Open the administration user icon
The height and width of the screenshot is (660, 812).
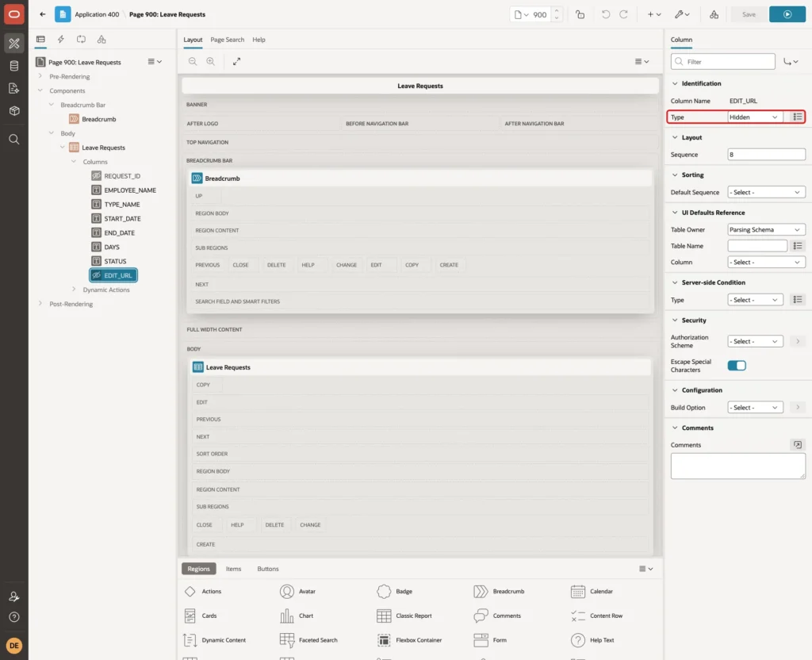click(x=14, y=597)
